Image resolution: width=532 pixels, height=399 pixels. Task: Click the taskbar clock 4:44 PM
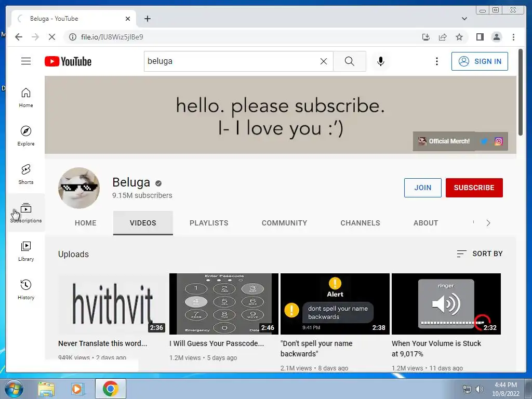506,385
